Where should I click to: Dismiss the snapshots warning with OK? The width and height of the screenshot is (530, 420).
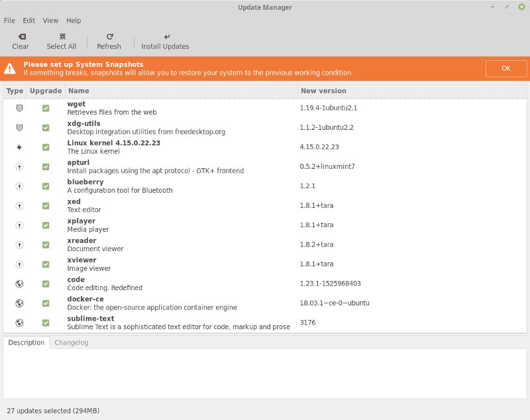(x=505, y=68)
